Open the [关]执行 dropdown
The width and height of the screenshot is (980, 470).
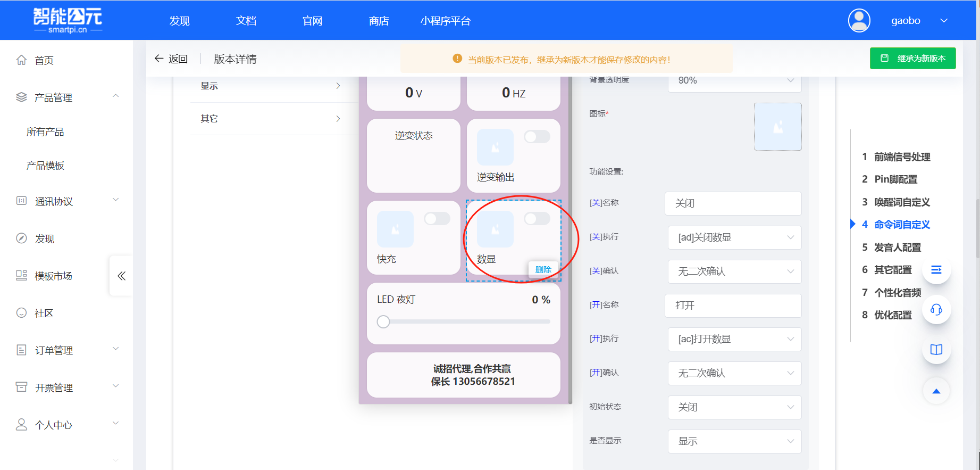click(735, 237)
